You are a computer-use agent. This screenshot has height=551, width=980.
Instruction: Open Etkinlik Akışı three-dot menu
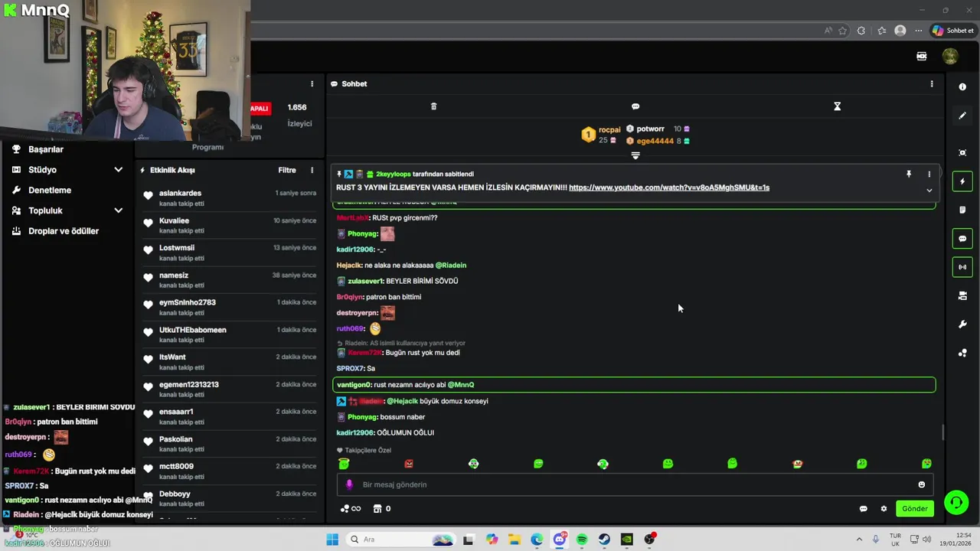click(312, 170)
